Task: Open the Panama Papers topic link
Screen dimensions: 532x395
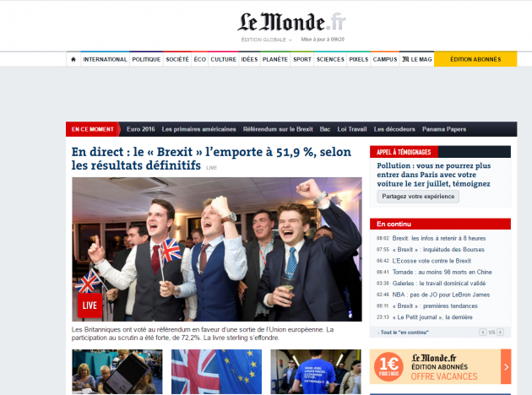Action: [444, 129]
